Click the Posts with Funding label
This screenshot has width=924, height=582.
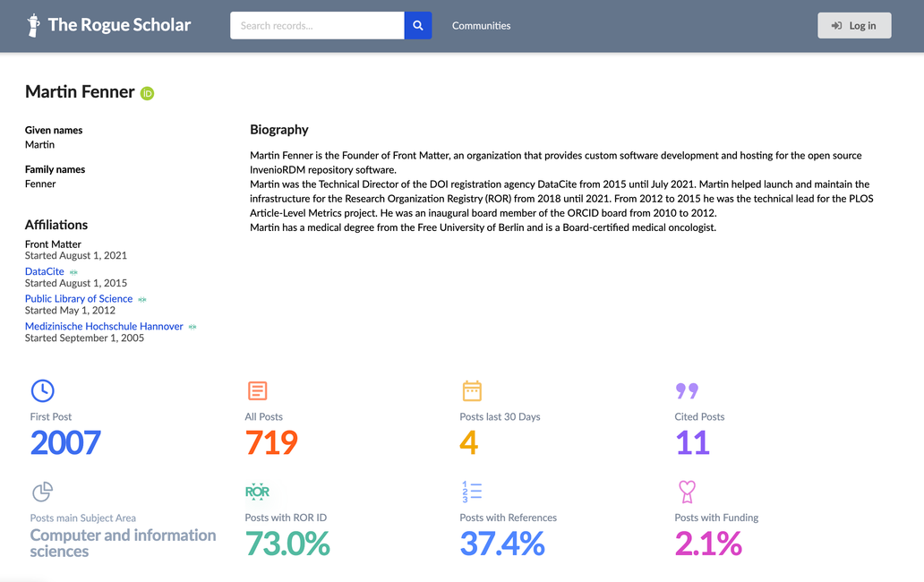coord(716,518)
